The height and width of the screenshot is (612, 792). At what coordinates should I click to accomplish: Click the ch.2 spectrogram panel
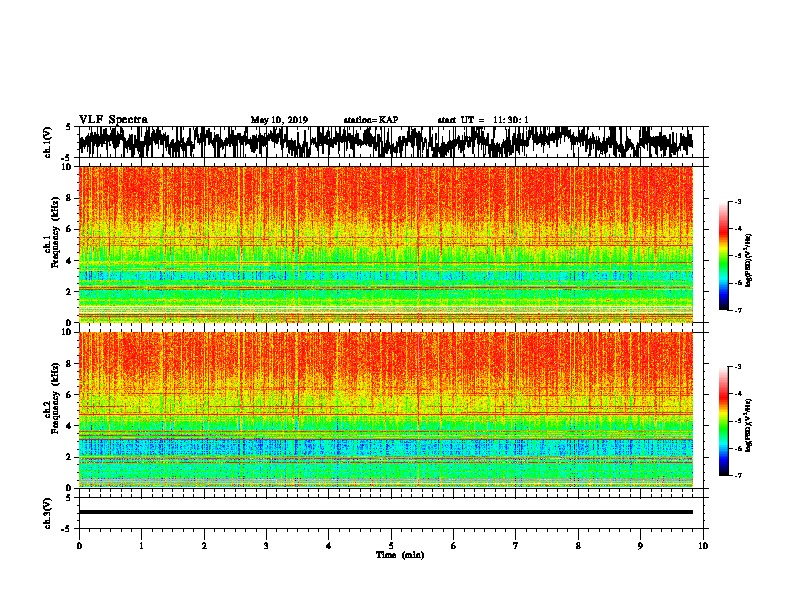coord(385,410)
